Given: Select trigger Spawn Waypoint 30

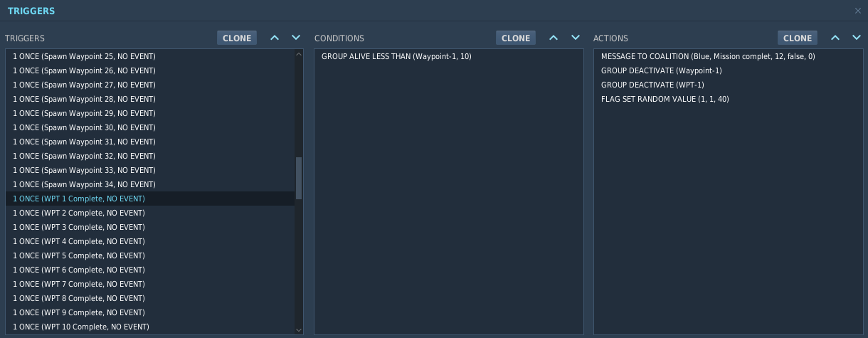Looking at the screenshot, I should pos(150,127).
